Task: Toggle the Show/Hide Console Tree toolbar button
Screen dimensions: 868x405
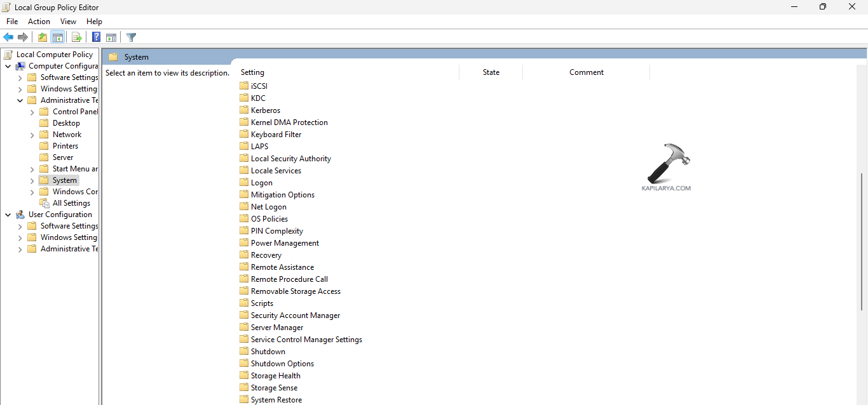Action: [58, 37]
